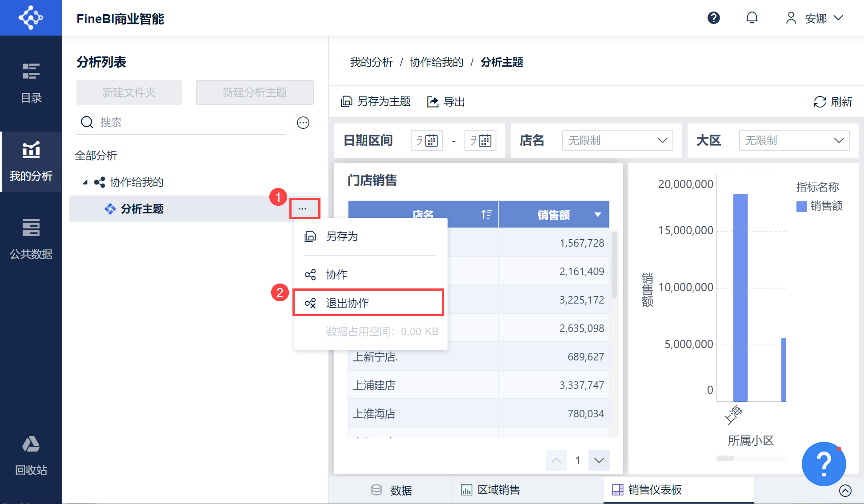The height and width of the screenshot is (504, 864).
Task: Toggle the 销售额 legend swatch
Action: (x=801, y=206)
